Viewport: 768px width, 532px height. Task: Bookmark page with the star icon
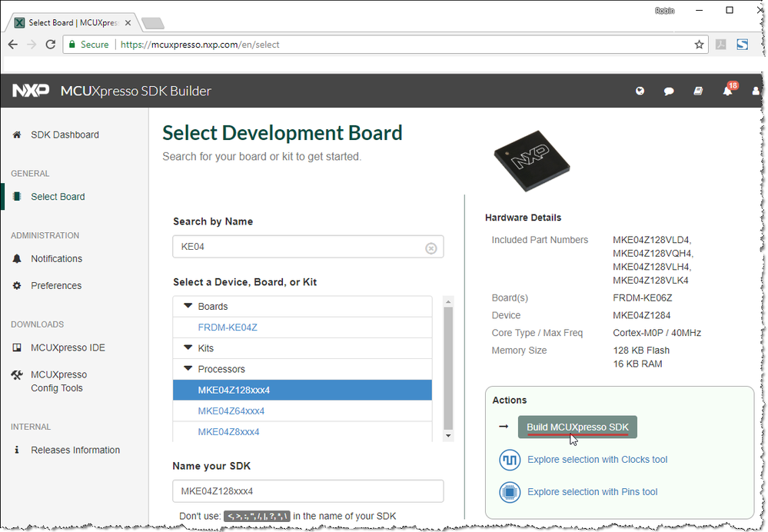[699, 45]
